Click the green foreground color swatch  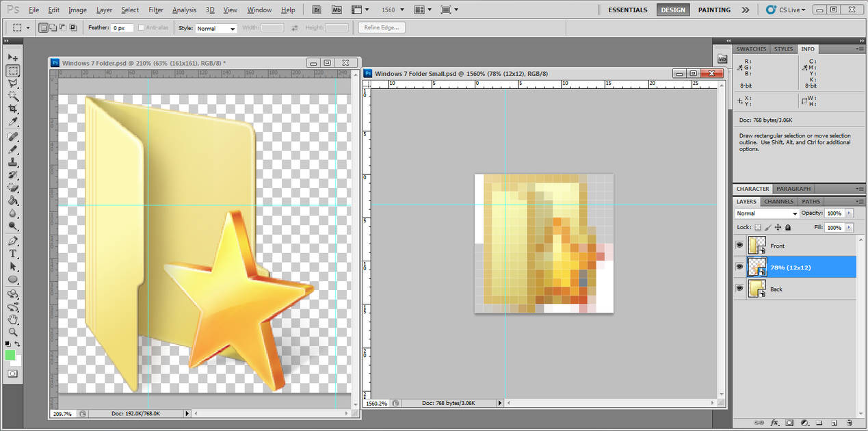pos(10,355)
